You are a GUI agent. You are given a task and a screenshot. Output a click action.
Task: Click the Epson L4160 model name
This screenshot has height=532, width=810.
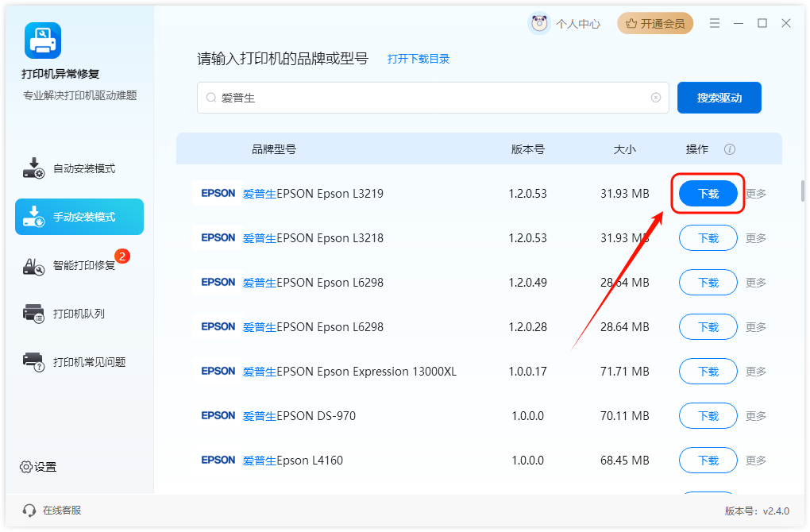(x=293, y=461)
